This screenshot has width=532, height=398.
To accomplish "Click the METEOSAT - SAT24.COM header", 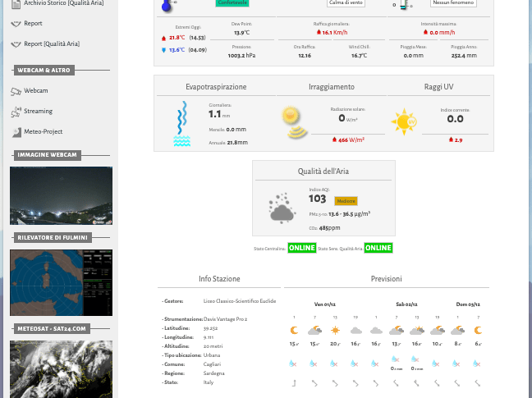I will click(x=52, y=329).
